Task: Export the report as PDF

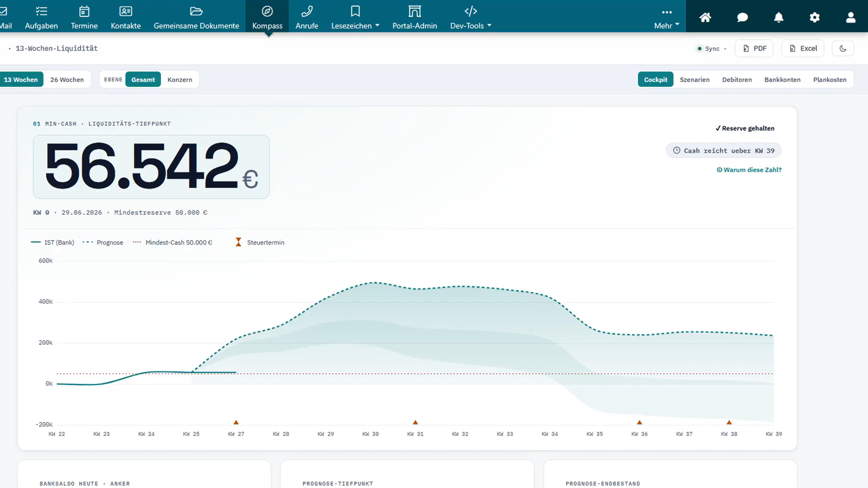Action: click(754, 48)
